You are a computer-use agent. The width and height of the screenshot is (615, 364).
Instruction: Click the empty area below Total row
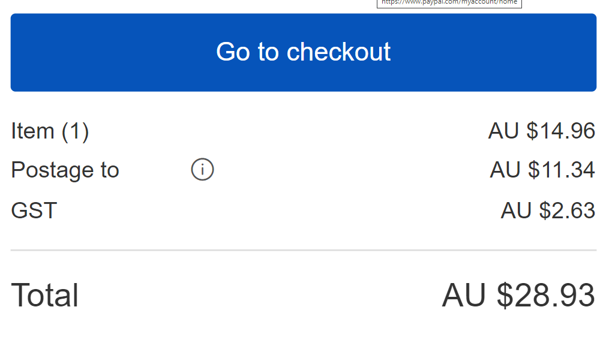(304, 339)
